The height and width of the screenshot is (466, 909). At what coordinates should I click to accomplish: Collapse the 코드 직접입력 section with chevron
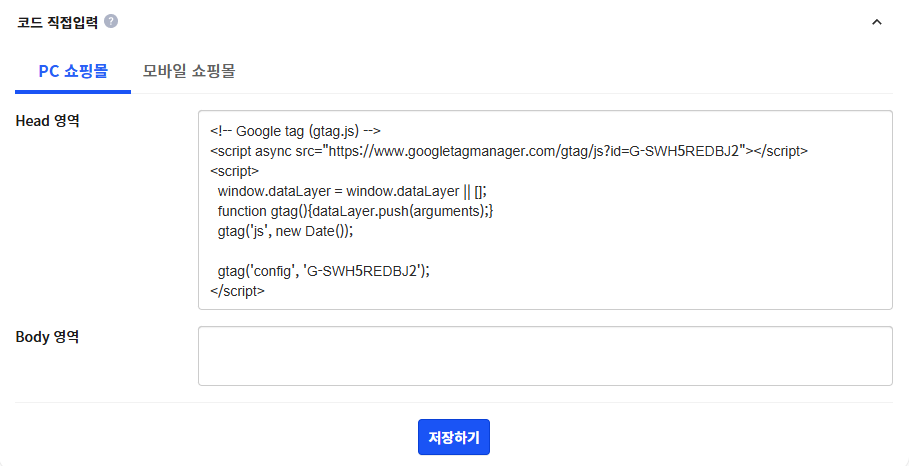[x=876, y=21]
